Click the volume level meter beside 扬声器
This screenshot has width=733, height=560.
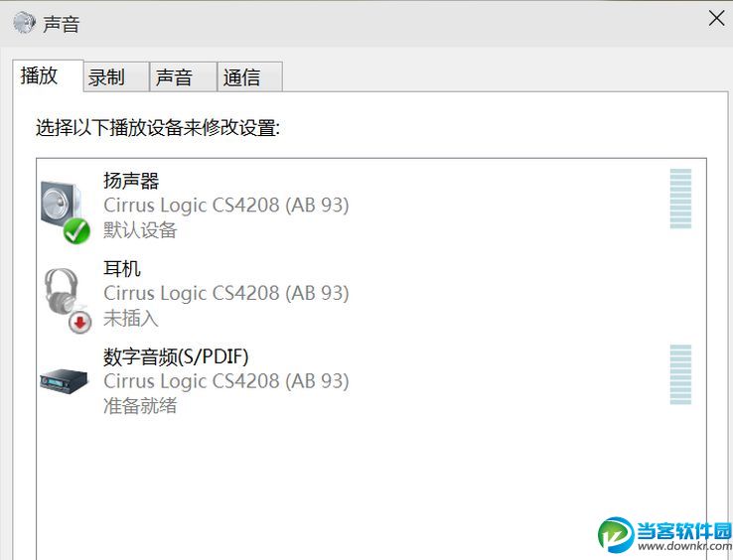coord(680,199)
